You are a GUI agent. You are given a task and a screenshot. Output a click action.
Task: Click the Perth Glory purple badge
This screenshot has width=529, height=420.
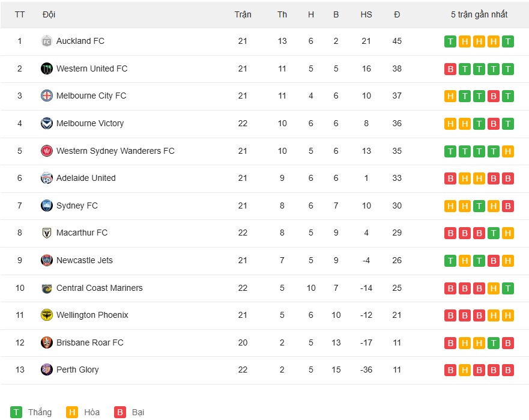[47, 370]
